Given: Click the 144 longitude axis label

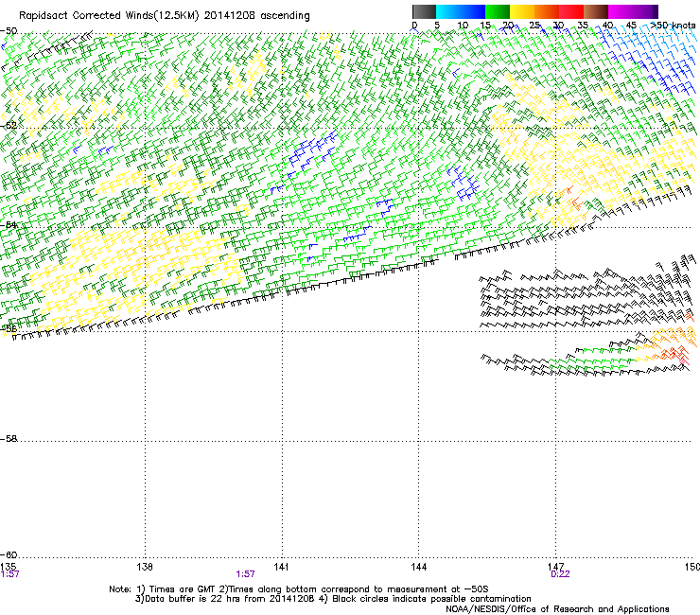Looking at the screenshot, I should (x=419, y=567).
